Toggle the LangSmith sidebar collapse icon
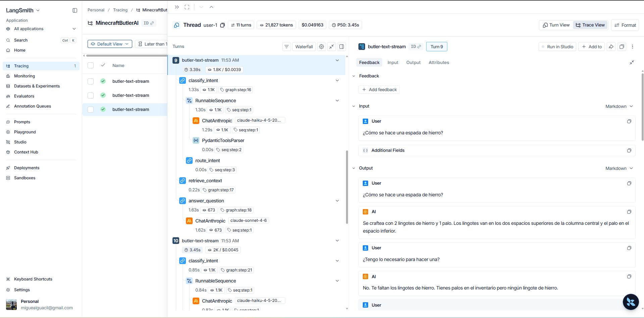Viewport: 644px width, 318px height. coord(75,10)
